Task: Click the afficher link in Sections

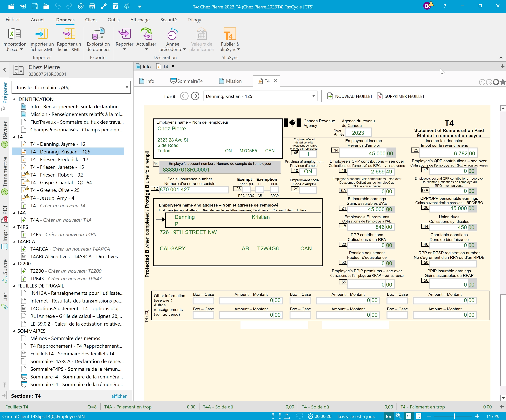Action: tap(119, 396)
